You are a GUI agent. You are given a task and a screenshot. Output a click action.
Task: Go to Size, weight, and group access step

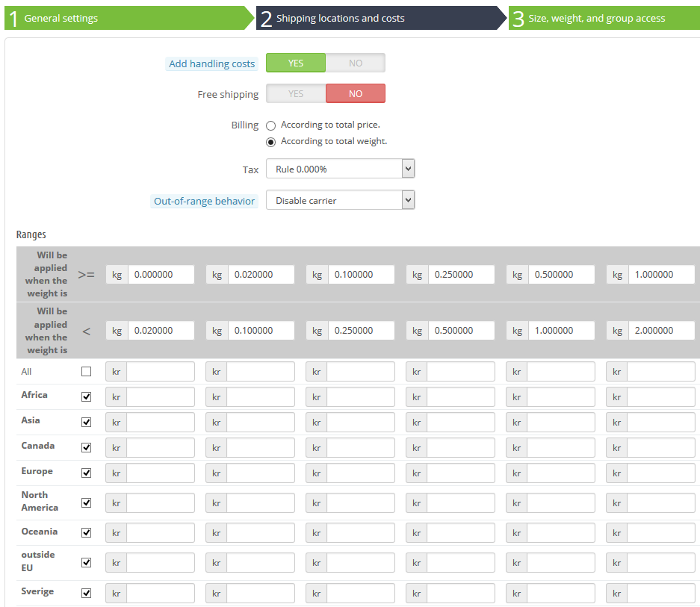coord(604,19)
